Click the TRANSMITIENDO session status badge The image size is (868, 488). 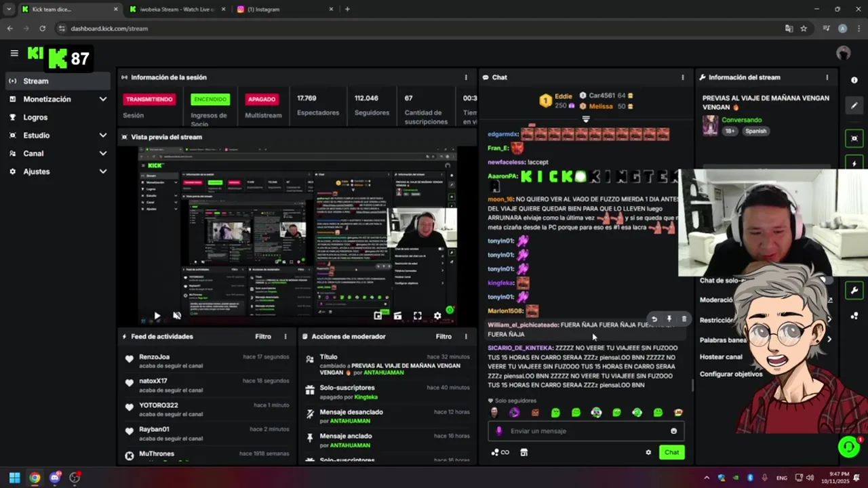[149, 99]
